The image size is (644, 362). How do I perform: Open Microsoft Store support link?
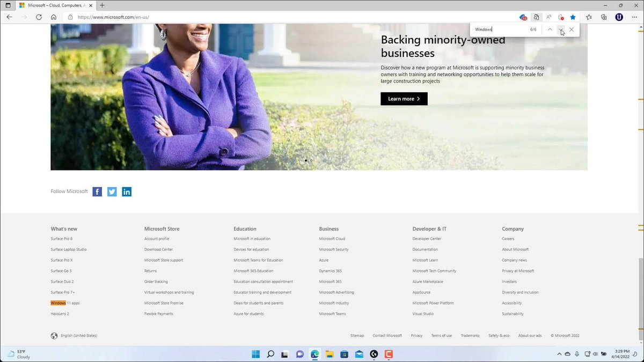[164, 260]
